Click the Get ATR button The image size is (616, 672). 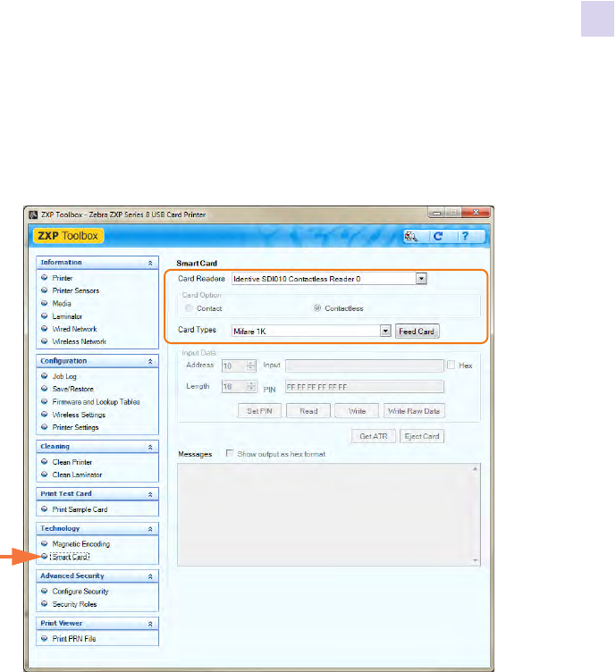click(x=374, y=436)
